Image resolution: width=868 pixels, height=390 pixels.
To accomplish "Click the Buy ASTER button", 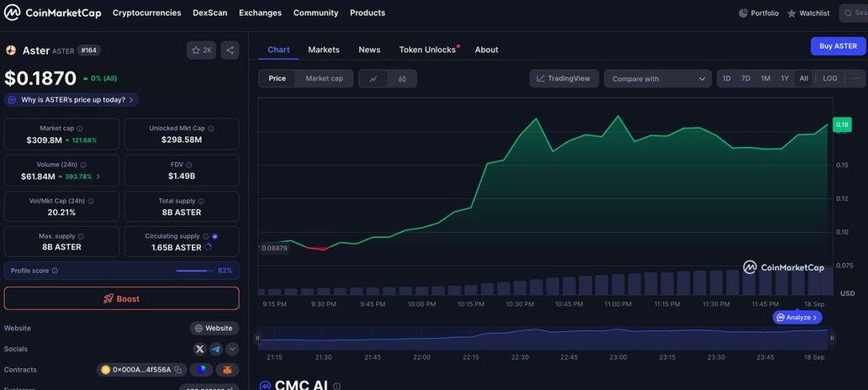I will coord(838,46).
